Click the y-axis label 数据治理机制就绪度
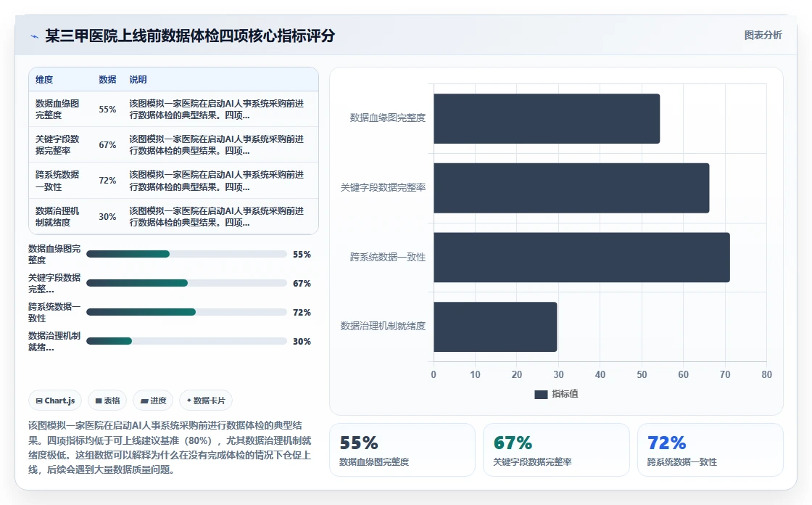The height and width of the screenshot is (505, 812). [383, 326]
